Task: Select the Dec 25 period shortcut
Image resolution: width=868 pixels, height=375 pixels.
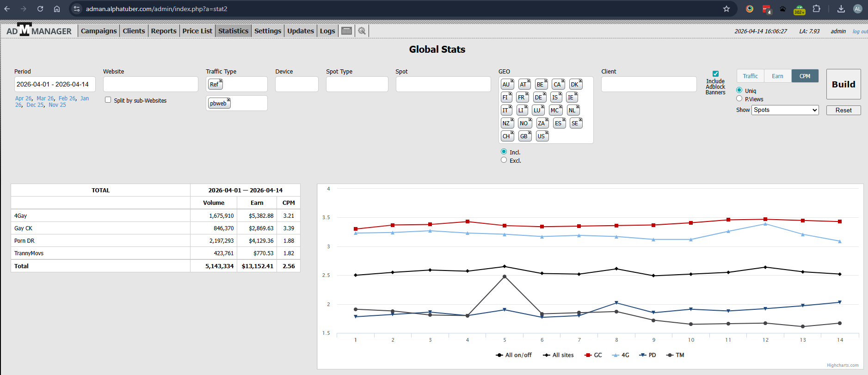Action: point(35,105)
